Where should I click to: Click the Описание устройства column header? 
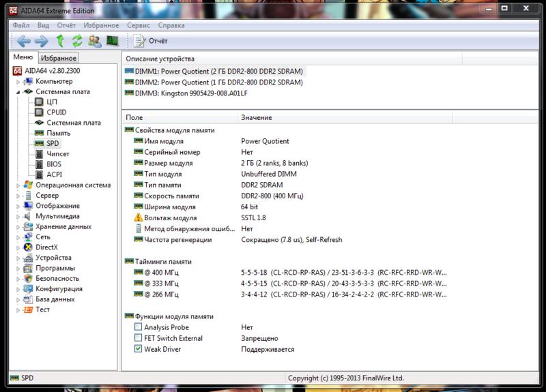[x=292, y=59]
